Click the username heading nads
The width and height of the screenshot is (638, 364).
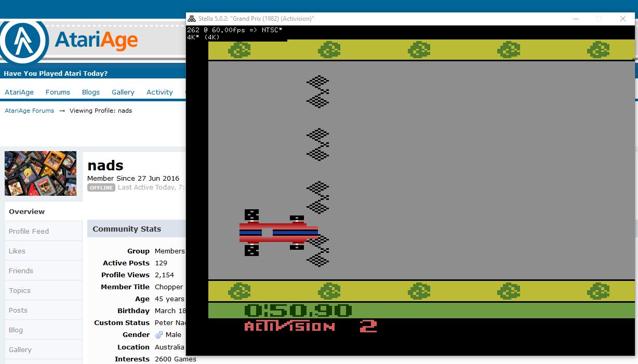click(x=105, y=166)
